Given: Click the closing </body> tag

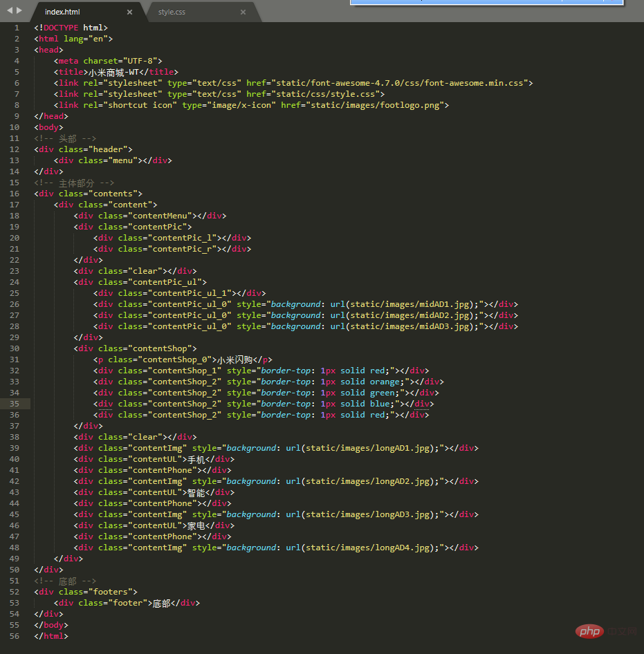Looking at the screenshot, I should 51,625.
